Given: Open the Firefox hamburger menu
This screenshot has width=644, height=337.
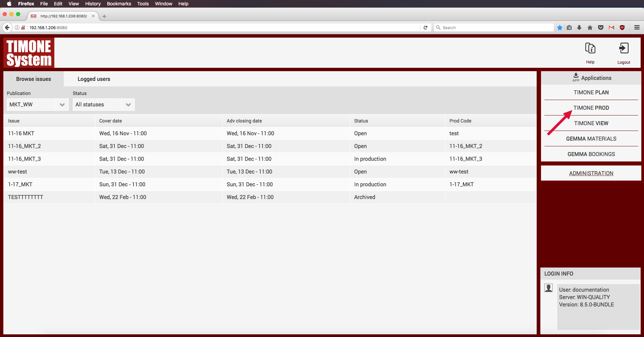Looking at the screenshot, I should click(x=637, y=28).
